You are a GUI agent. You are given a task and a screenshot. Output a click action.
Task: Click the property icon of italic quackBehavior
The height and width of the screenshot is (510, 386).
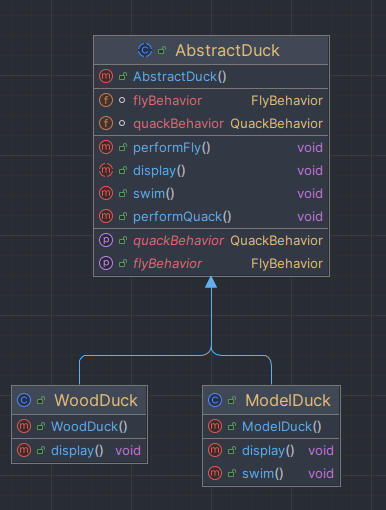[106, 240]
